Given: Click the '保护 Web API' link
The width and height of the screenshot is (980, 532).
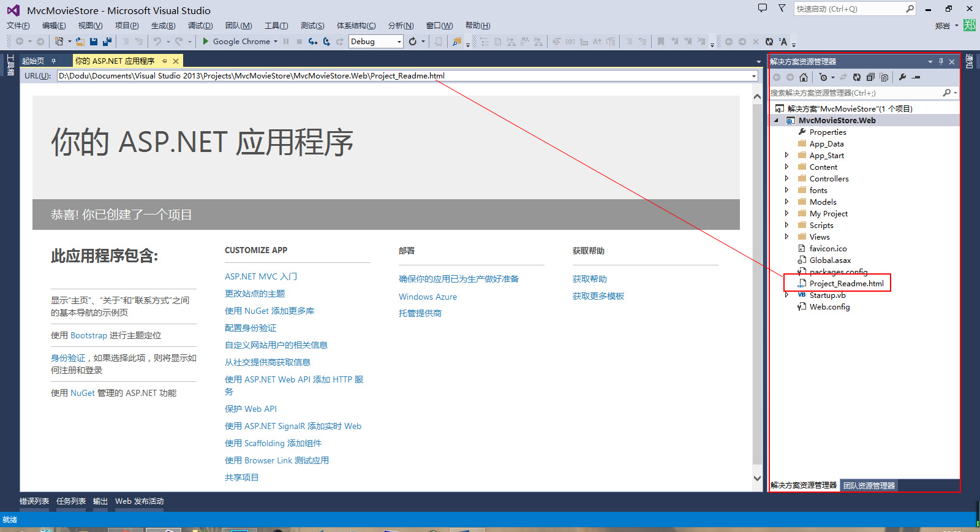Looking at the screenshot, I should point(251,409).
